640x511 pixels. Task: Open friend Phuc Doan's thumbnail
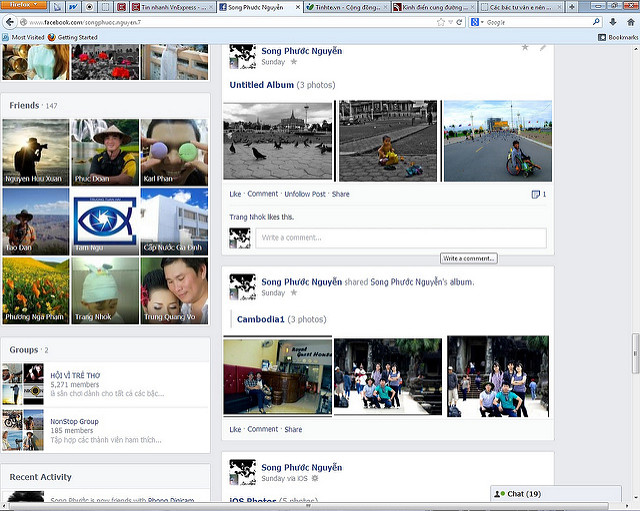tap(105, 152)
